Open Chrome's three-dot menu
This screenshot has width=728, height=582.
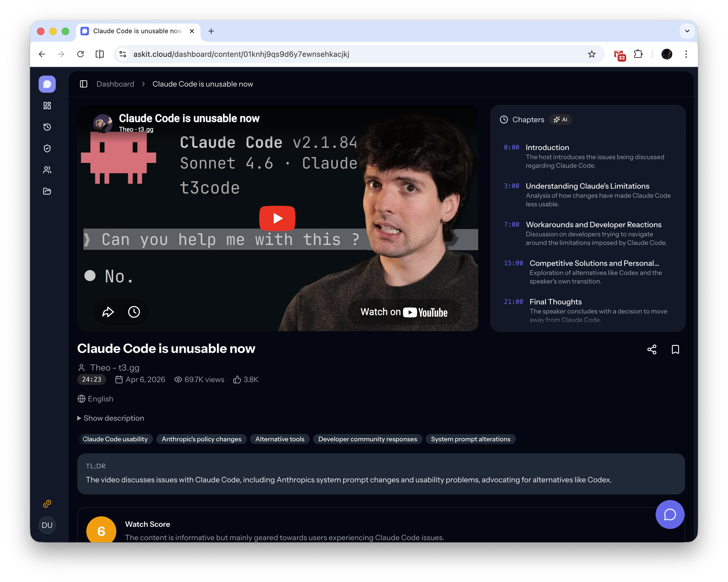click(686, 54)
